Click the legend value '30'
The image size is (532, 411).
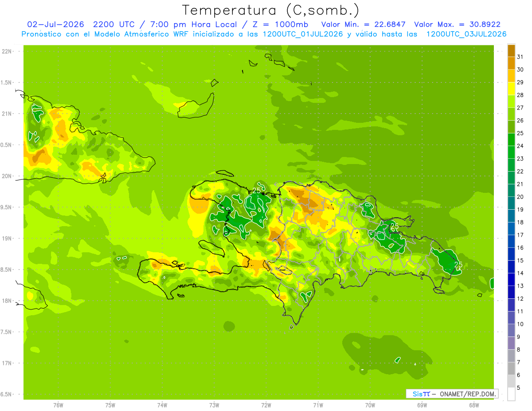pos(520,70)
